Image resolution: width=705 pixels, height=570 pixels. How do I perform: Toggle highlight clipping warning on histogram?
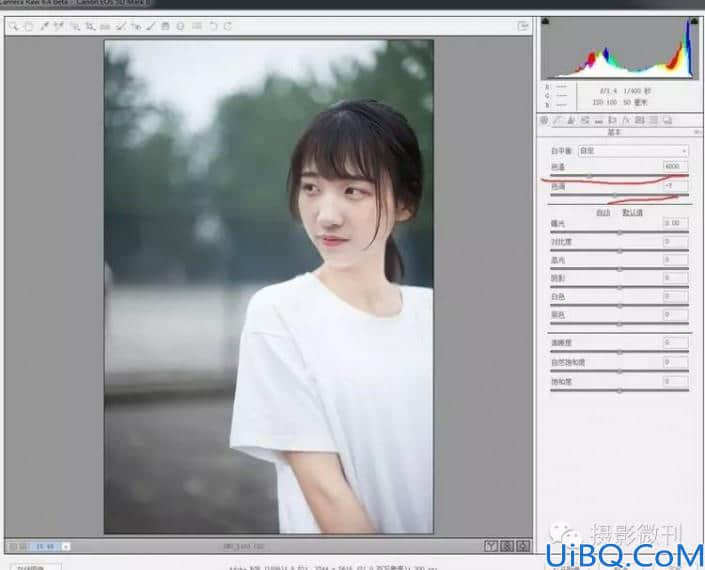click(695, 21)
